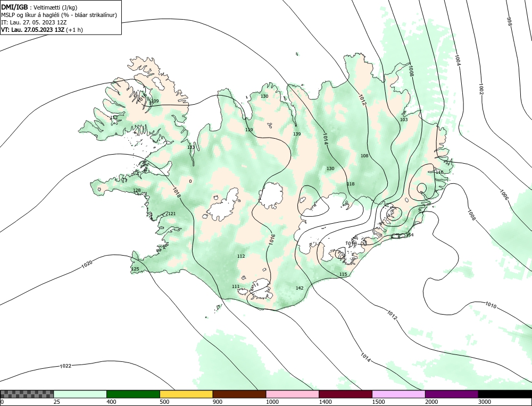Click the legend value '1000'
This screenshot has width=532, height=406.
pyautogui.click(x=272, y=402)
